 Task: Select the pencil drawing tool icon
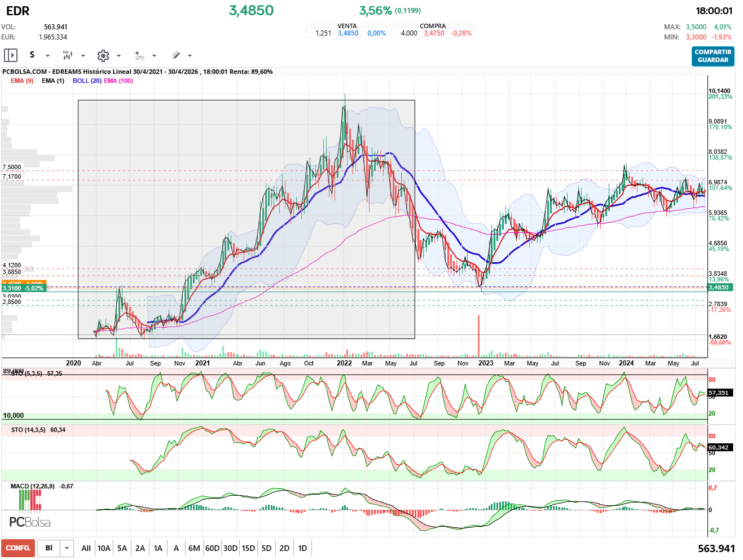coord(175,55)
